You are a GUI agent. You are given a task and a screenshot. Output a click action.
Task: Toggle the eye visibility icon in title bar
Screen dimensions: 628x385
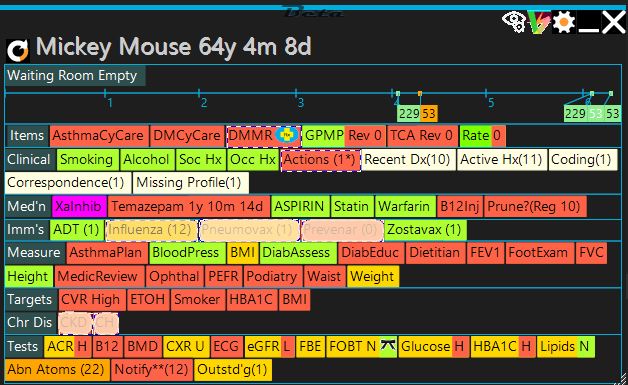514,22
